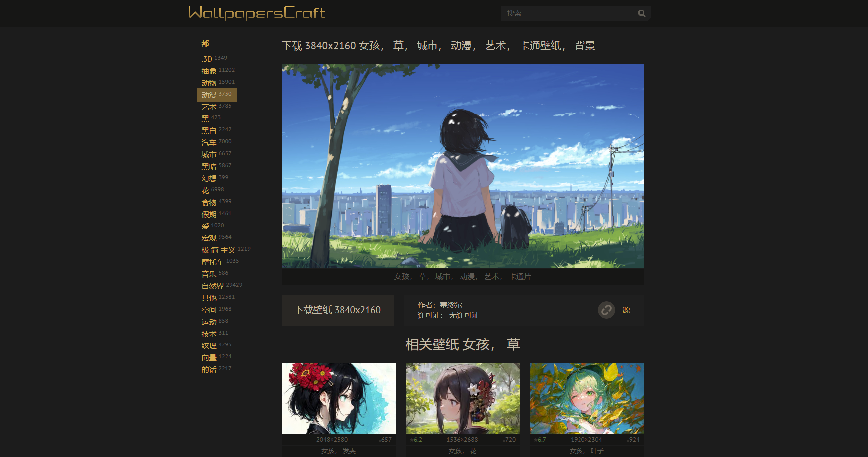Click the 卡通片 tag under main image

[520, 277]
